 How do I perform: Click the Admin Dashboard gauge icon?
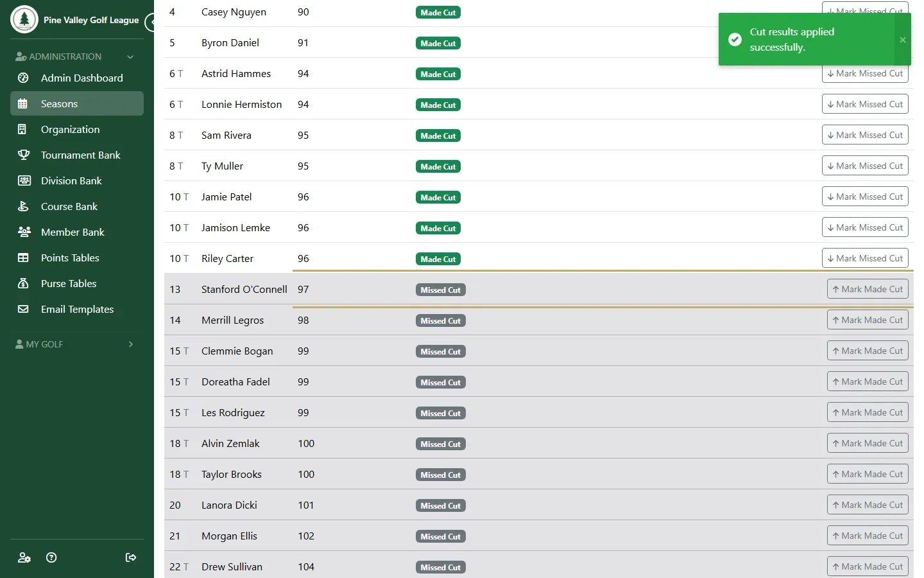click(23, 78)
